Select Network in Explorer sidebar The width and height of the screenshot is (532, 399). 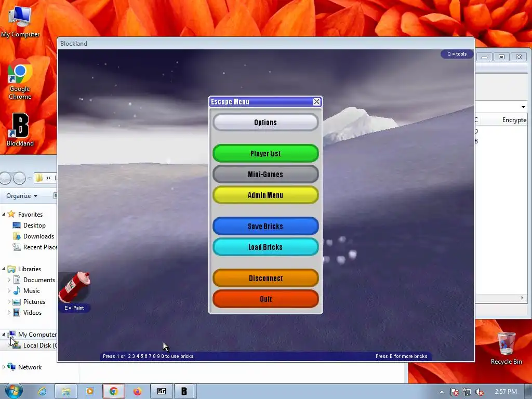coord(30,367)
